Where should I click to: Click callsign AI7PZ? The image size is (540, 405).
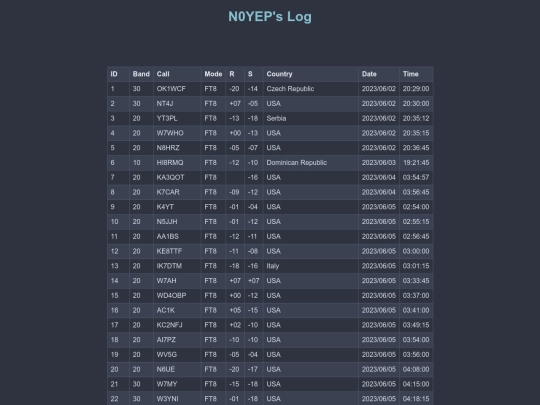tap(166, 340)
